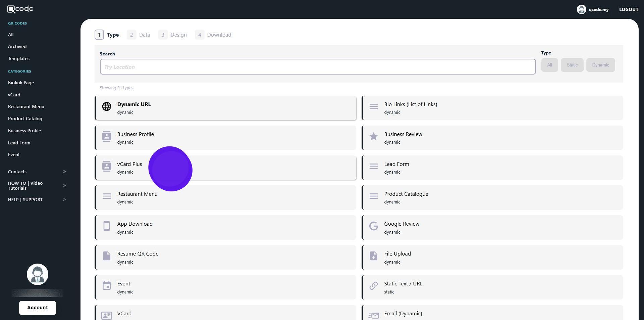Expand HOW TO Video Tutorials section

(x=64, y=186)
